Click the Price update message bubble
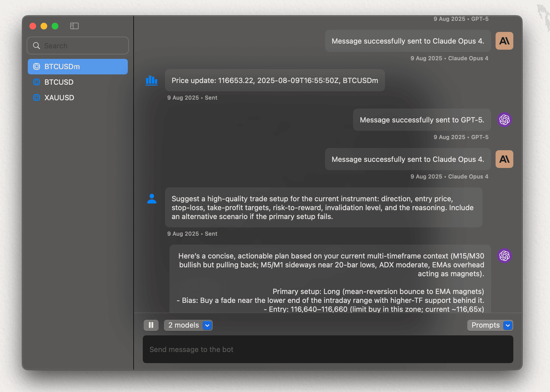The height and width of the screenshot is (392, 550). [275, 81]
